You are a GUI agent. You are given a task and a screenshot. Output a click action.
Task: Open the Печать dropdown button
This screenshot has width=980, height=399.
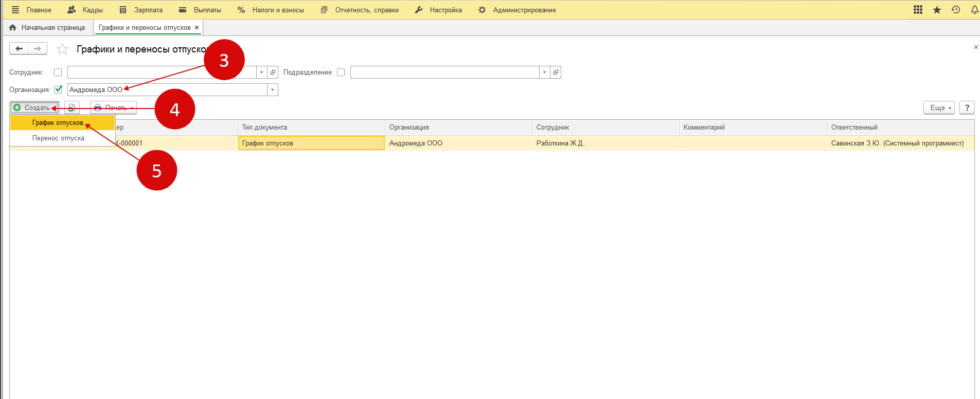pyautogui.click(x=113, y=107)
